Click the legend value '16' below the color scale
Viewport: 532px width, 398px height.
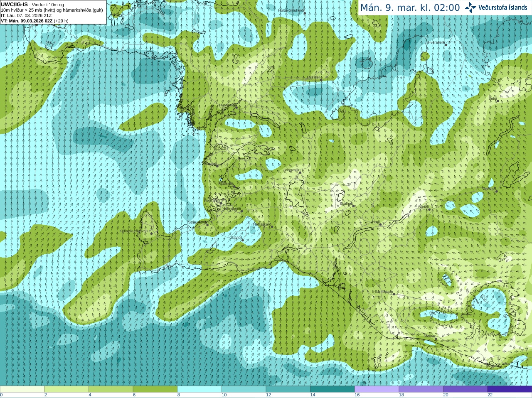[x=357, y=395]
